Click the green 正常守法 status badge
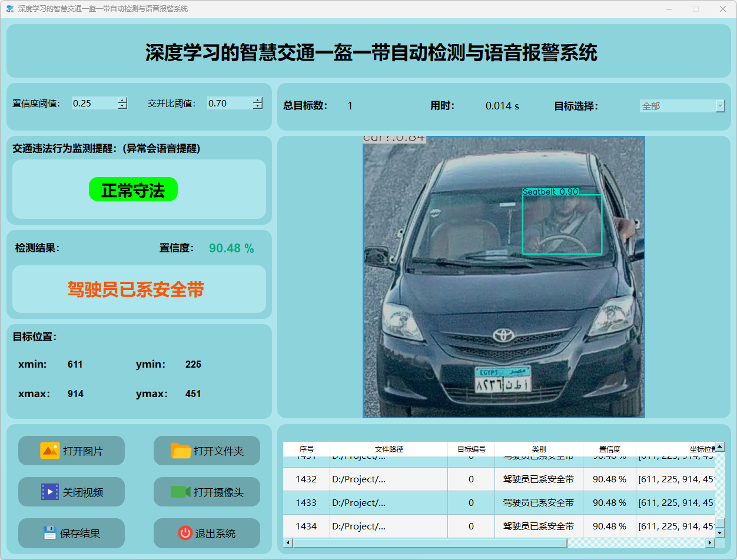This screenshot has width=737, height=560. point(133,189)
